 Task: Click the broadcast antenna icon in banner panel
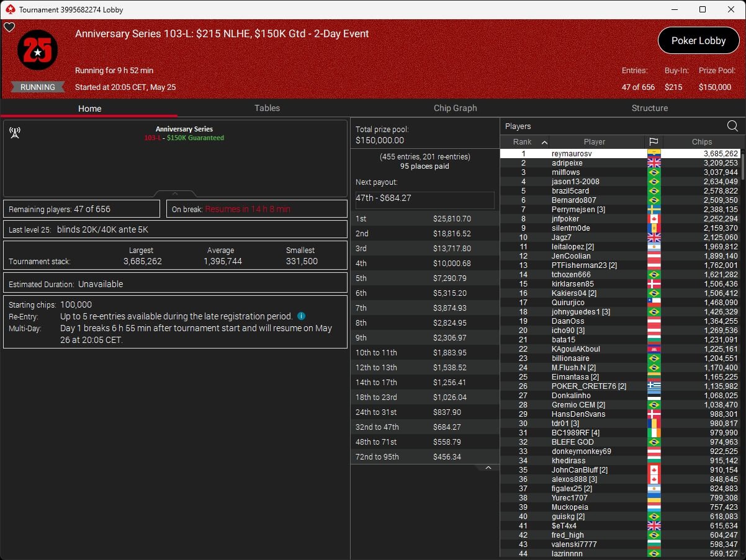tap(16, 133)
